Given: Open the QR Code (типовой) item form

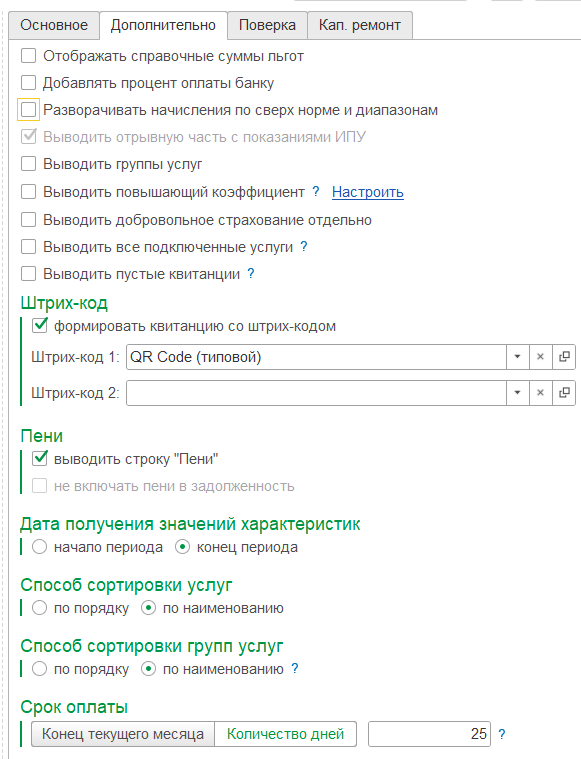Looking at the screenshot, I should click(564, 357).
